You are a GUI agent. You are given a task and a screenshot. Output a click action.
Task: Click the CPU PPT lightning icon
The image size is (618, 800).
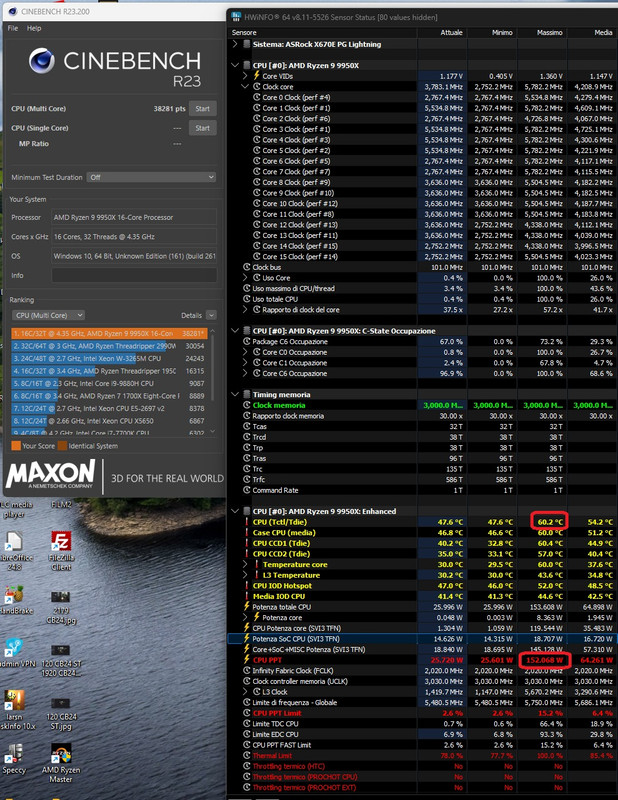pos(247,660)
